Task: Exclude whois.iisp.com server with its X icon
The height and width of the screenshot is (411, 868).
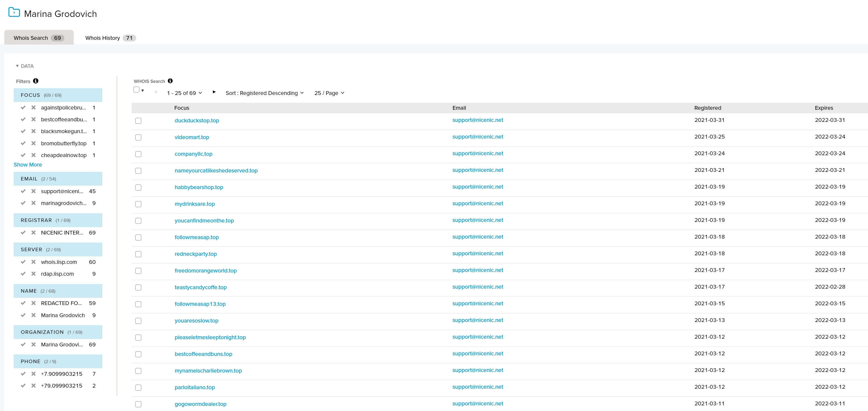Action: (x=33, y=262)
